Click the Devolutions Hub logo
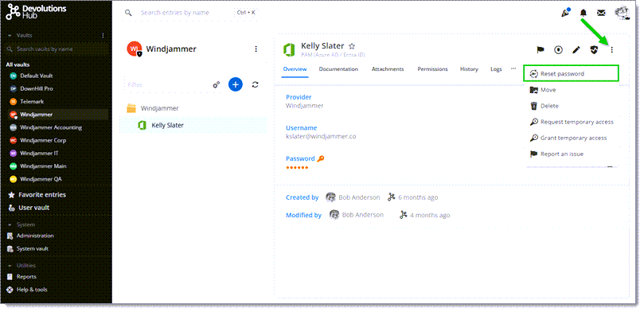Image resolution: width=644 pixels, height=312 pixels. pyautogui.click(x=36, y=12)
